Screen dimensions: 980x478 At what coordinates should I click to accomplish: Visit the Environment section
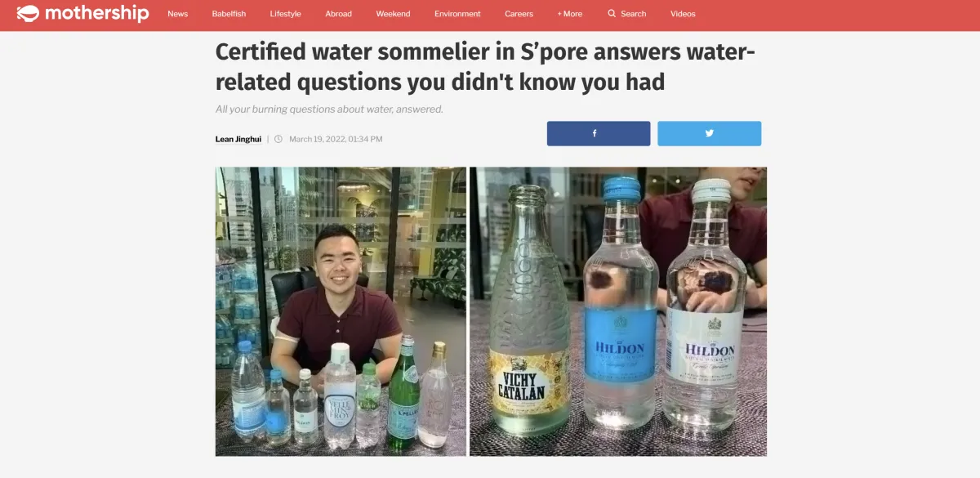coord(457,14)
